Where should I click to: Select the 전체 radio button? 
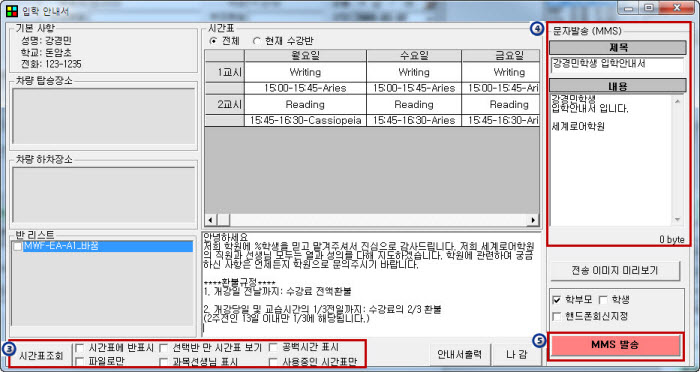coord(213,41)
